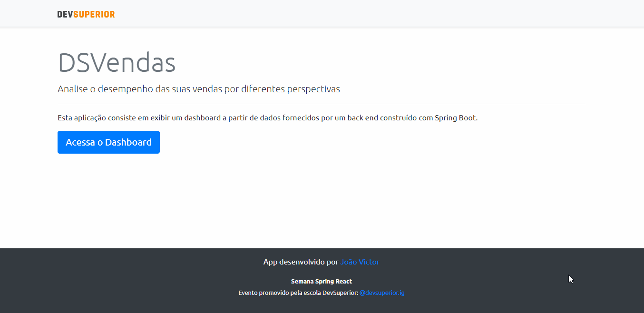
Task: Click the Evento promovido pela escola text
Action: pos(297,293)
